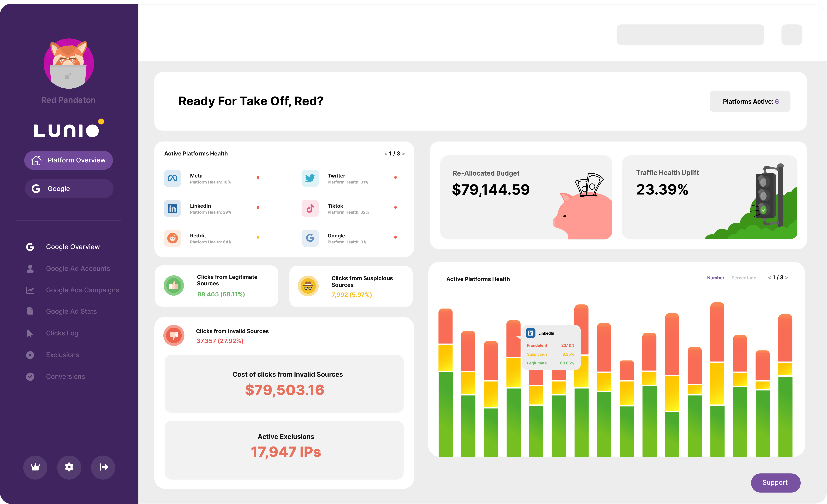Open Platform Overview in sidebar
The height and width of the screenshot is (504, 827).
(x=68, y=160)
